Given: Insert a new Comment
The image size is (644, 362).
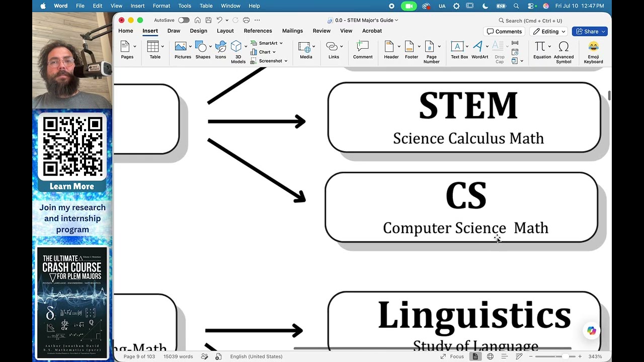Looking at the screenshot, I should click(363, 50).
